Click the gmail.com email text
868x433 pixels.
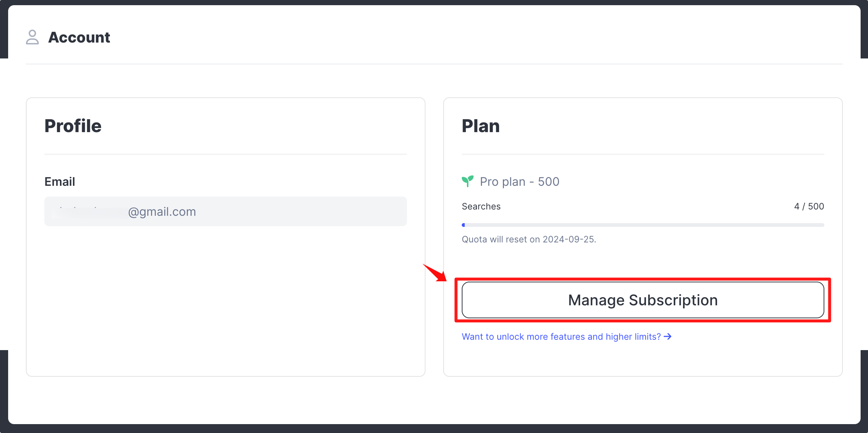point(162,211)
